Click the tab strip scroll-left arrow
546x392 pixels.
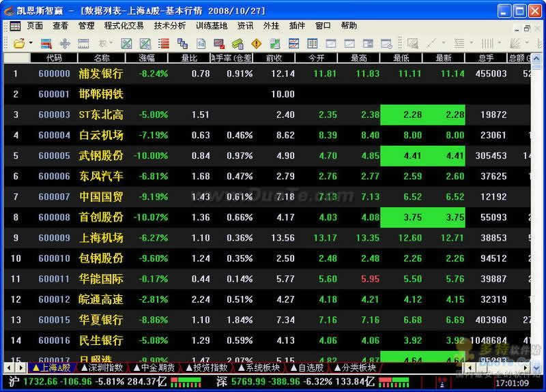pyautogui.click(x=9, y=367)
